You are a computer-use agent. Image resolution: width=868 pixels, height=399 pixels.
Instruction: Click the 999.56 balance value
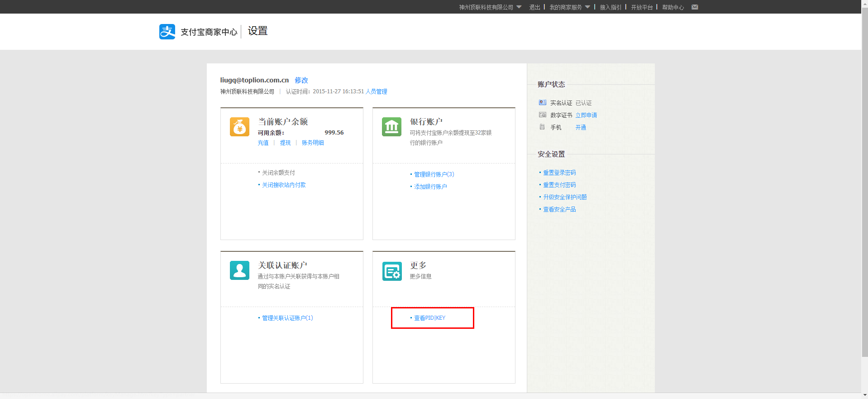tap(334, 133)
